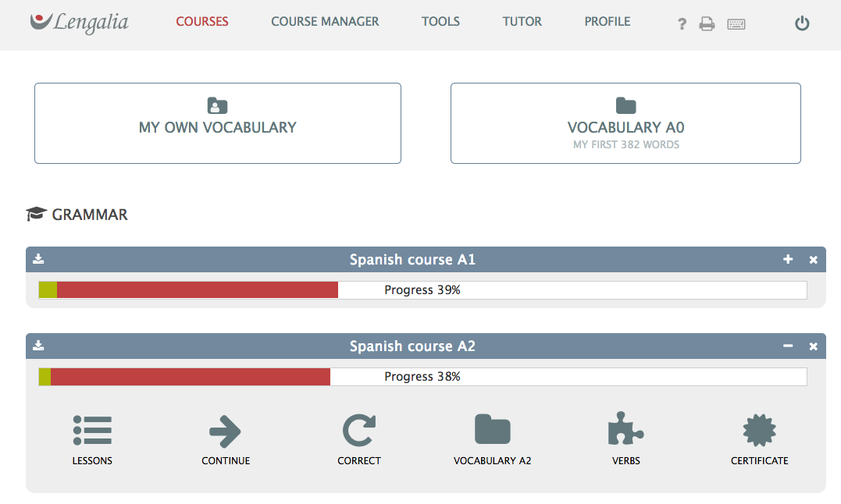Go to the Courses menu
This screenshot has width=841, height=504.
(202, 21)
